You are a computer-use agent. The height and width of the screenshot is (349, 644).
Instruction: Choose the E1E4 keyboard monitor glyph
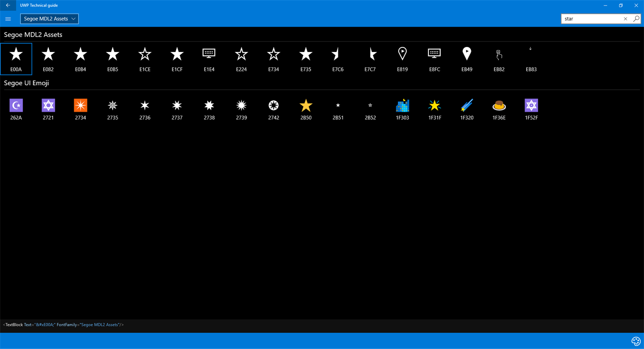(x=209, y=59)
